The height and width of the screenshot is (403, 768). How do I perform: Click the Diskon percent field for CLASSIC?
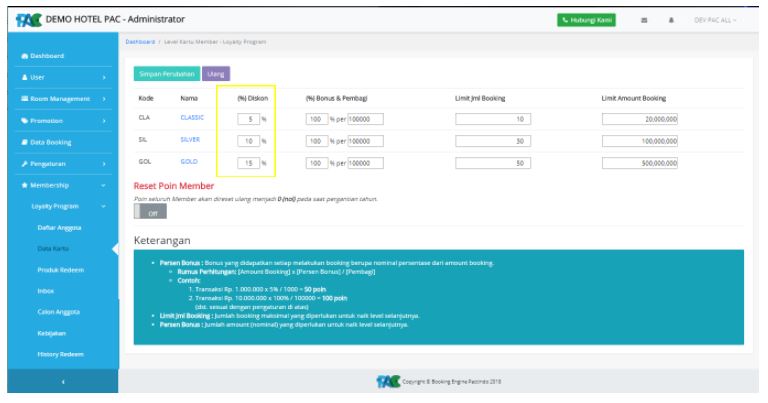[x=248, y=119]
